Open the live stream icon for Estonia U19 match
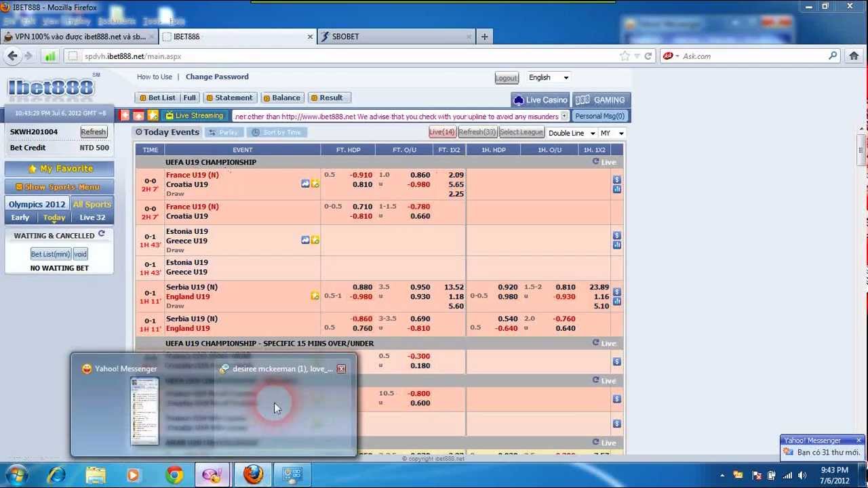 305,240
